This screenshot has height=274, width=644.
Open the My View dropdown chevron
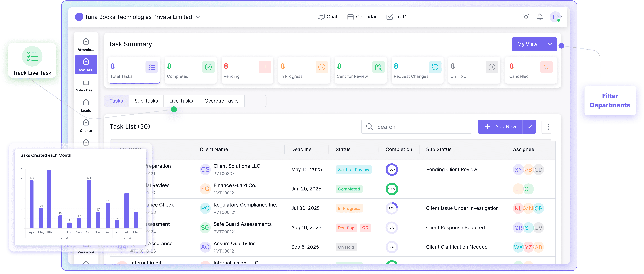coord(550,44)
